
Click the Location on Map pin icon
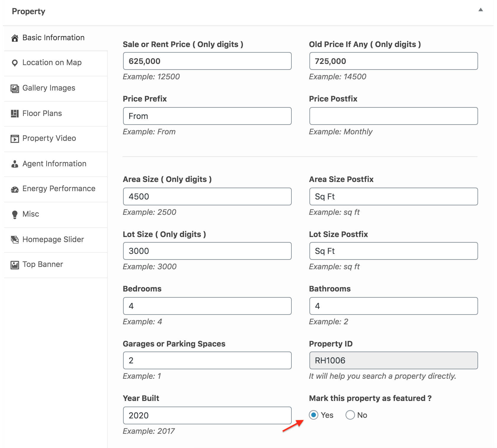click(x=15, y=63)
